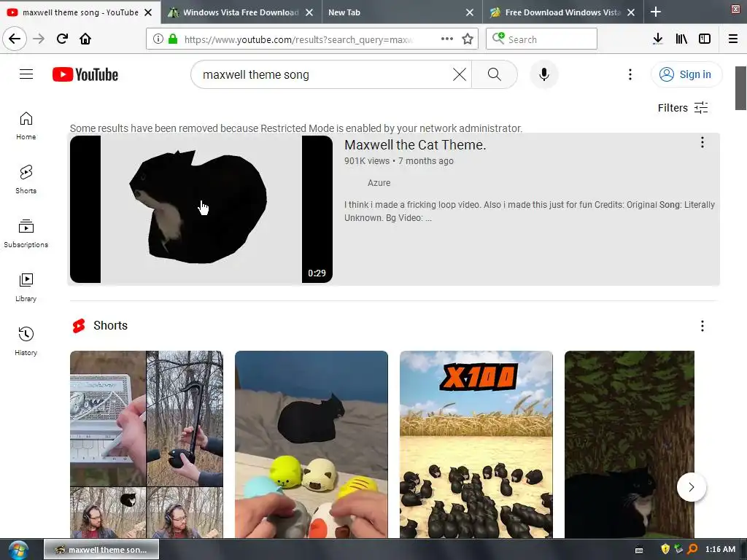Screen dimensions: 747x560
Task: Open the browser home page
Action: (85, 39)
